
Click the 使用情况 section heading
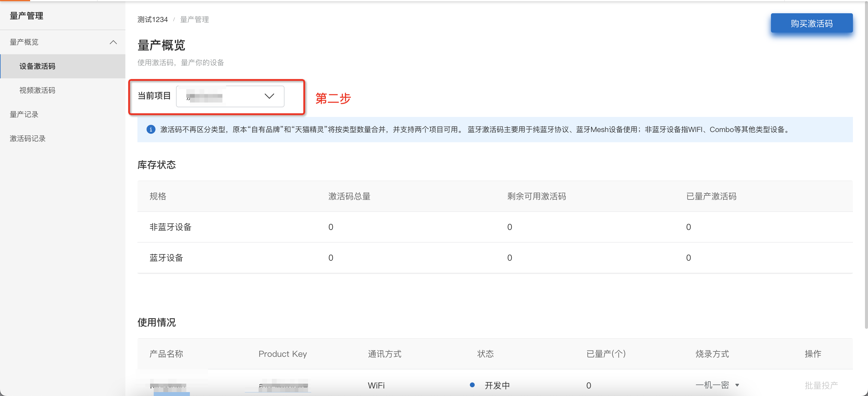[157, 322]
